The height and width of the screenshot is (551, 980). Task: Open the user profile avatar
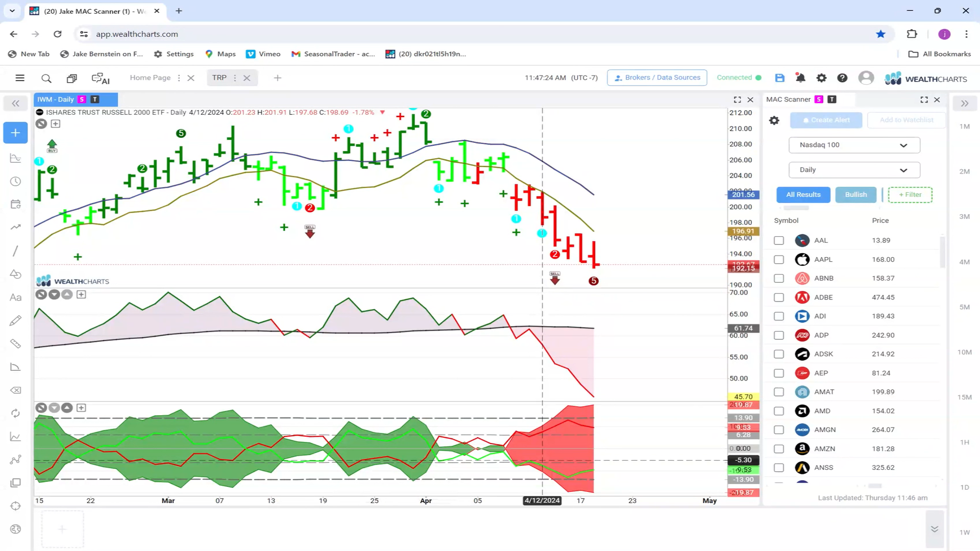coord(866,78)
